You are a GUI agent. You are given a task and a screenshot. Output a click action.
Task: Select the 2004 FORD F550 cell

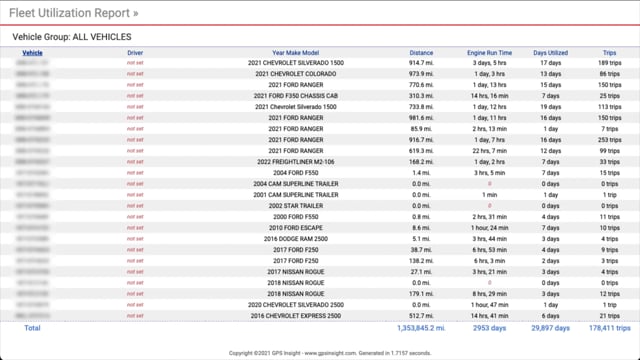pyautogui.click(x=296, y=173)
